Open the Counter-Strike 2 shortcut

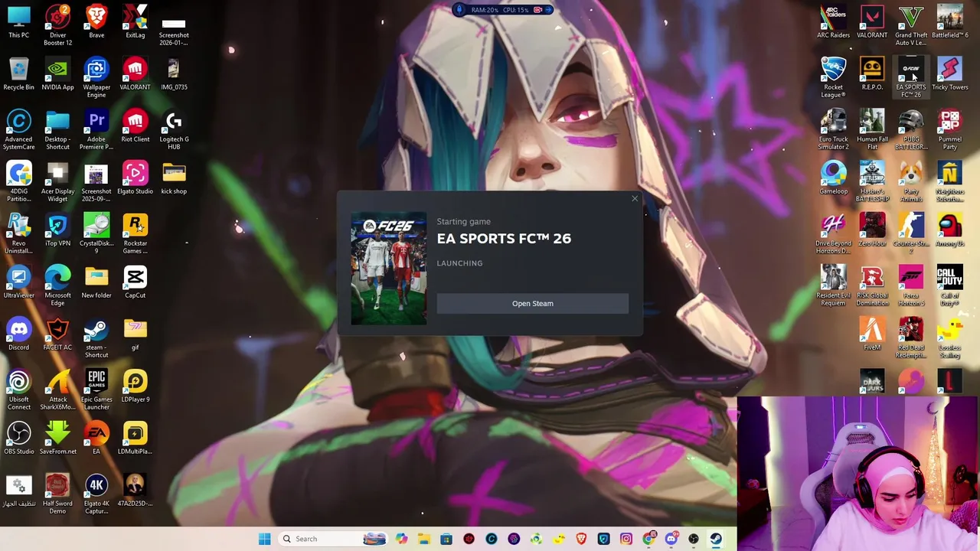coord(911,233)
